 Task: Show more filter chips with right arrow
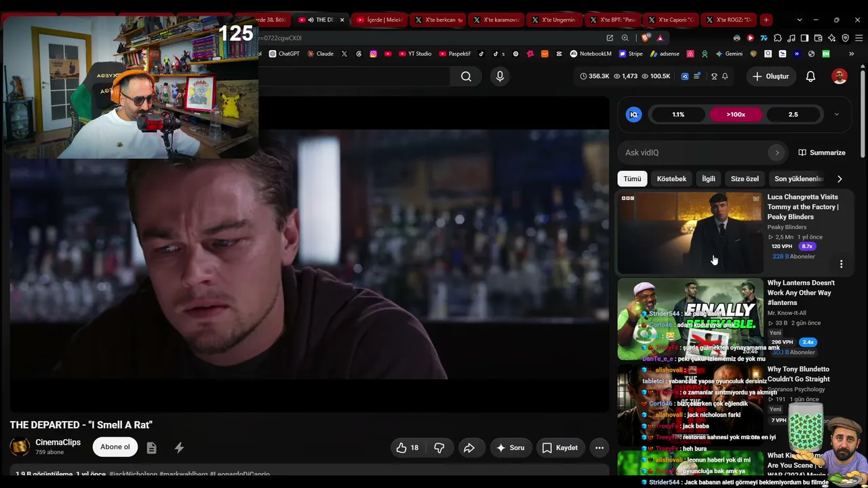coord(840,179)
